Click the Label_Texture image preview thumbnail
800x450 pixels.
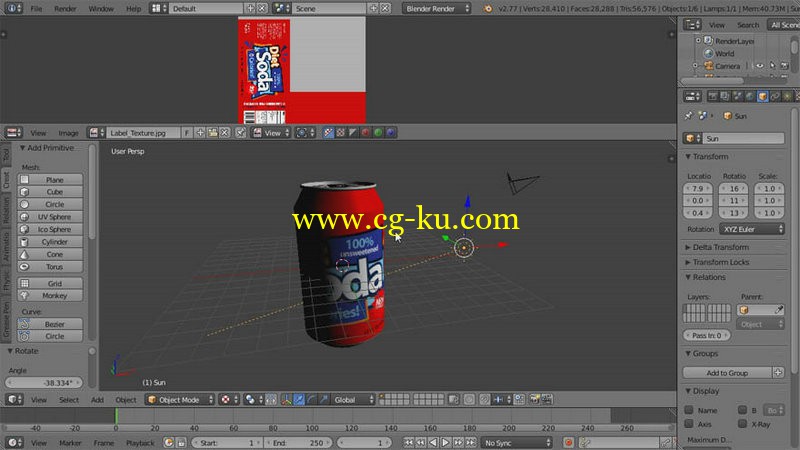(x=302, y=70)
